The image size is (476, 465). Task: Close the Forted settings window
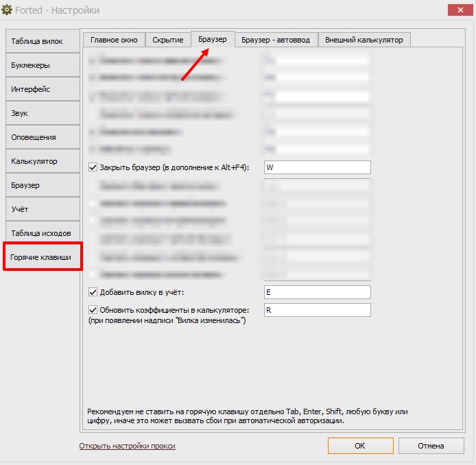click(460, 10)
